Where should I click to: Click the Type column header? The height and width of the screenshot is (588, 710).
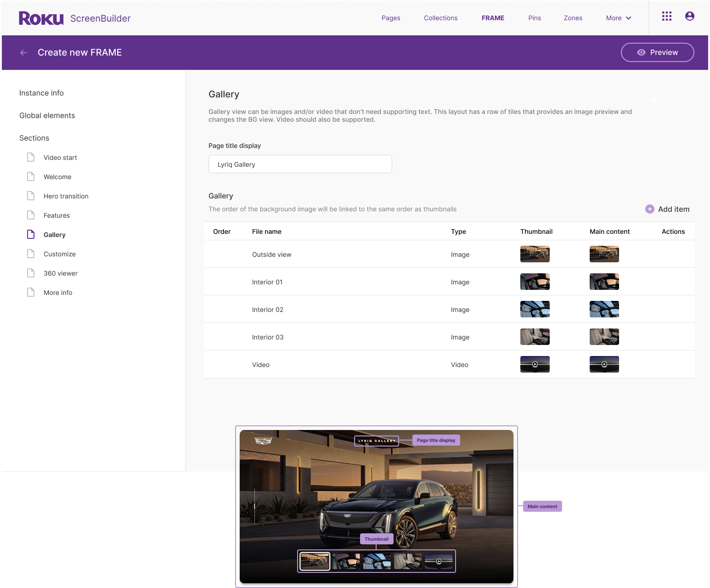(458, 232)
